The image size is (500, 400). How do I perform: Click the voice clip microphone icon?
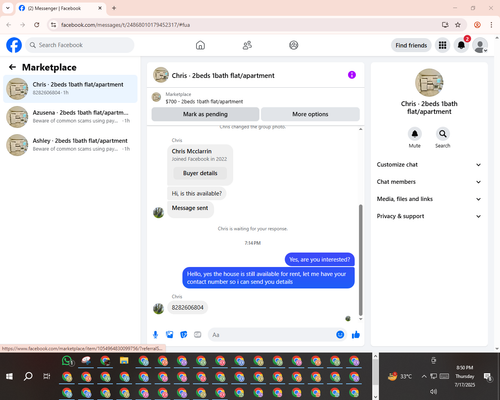tap(155, 335)
